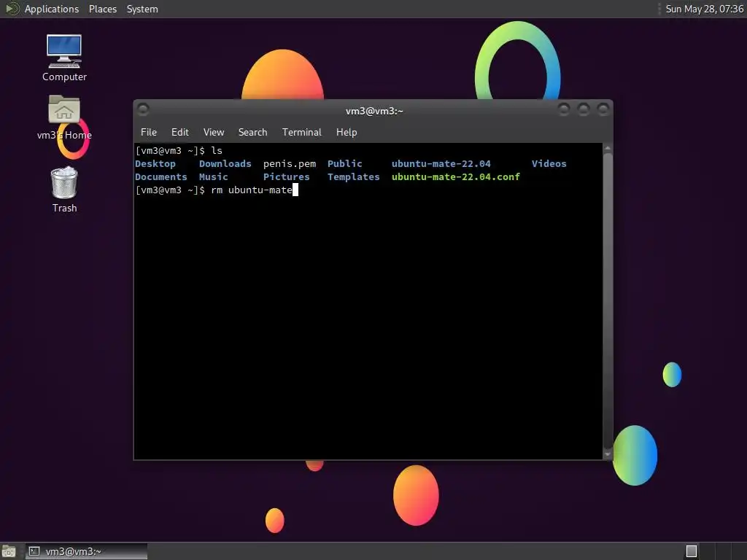The width and height of the screenshot is (747, 560).
Task: Click the terminal window menu button in the title bar
Action: [143, 110]
